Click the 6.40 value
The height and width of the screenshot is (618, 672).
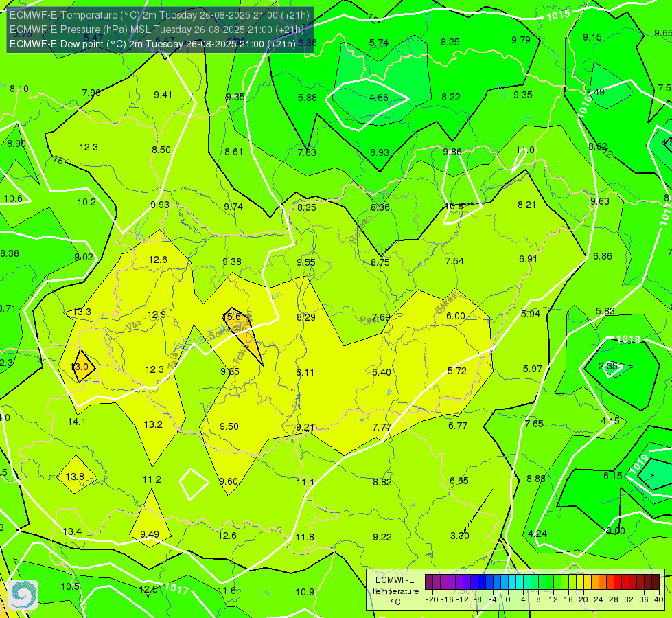(x=382, y=372)
